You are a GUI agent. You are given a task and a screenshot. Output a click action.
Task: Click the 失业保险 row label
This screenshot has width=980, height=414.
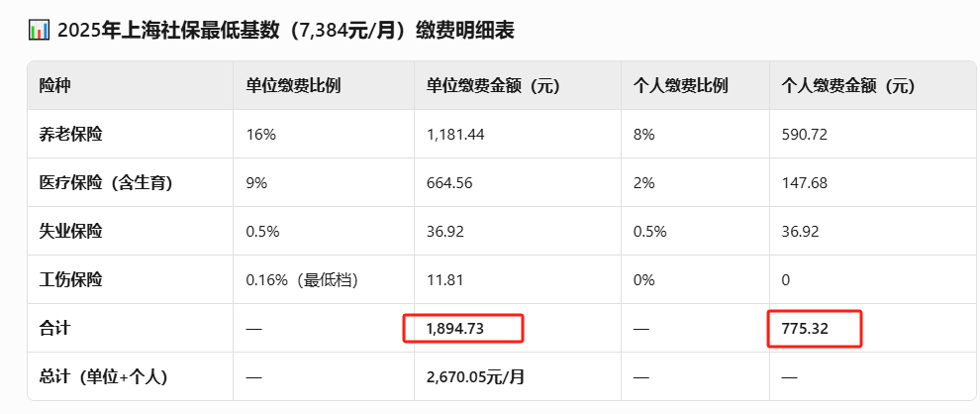(70, 232)
